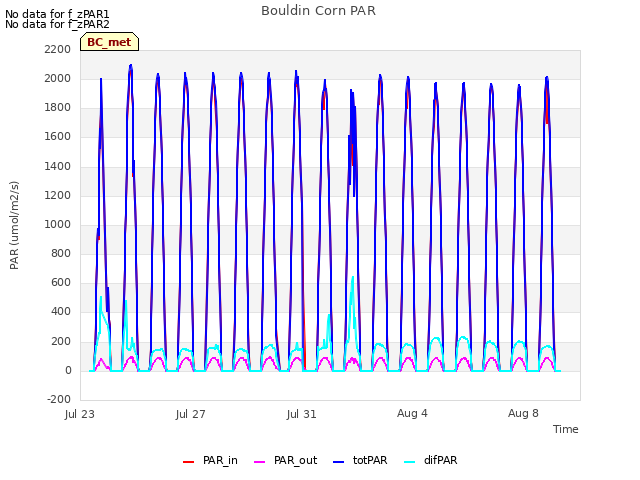Click the 0 y-axis tick label

pyautogui.click(x=68, y=371)
